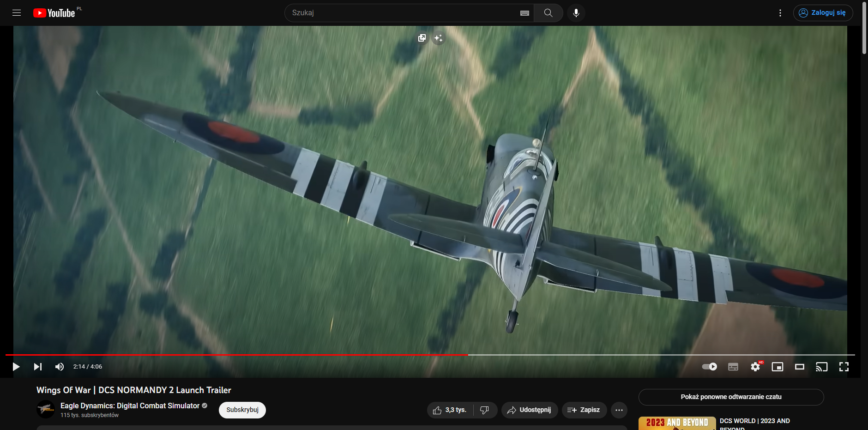Like the video (3,3 tys.)
Screen dimensions: 868x430
[450, 410]
